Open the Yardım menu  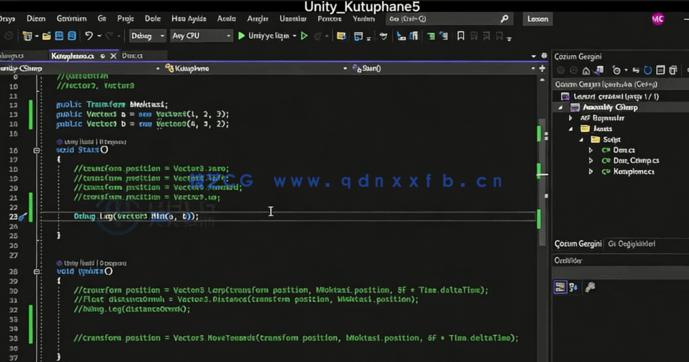364,19
